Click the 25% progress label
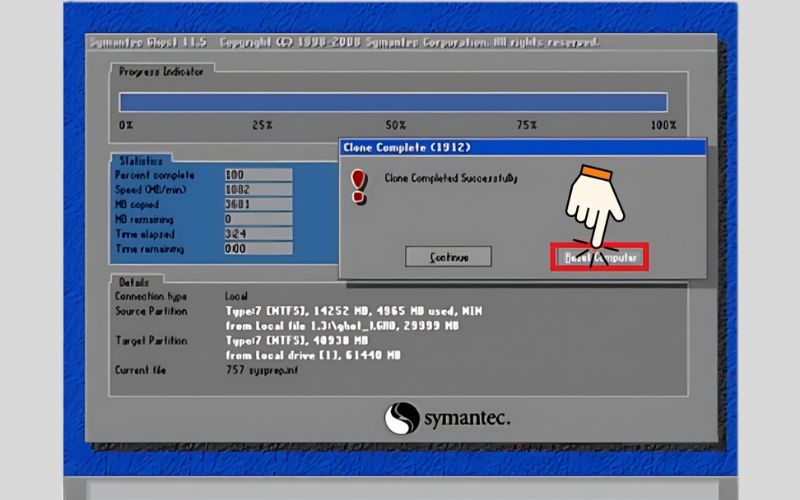 262,125
